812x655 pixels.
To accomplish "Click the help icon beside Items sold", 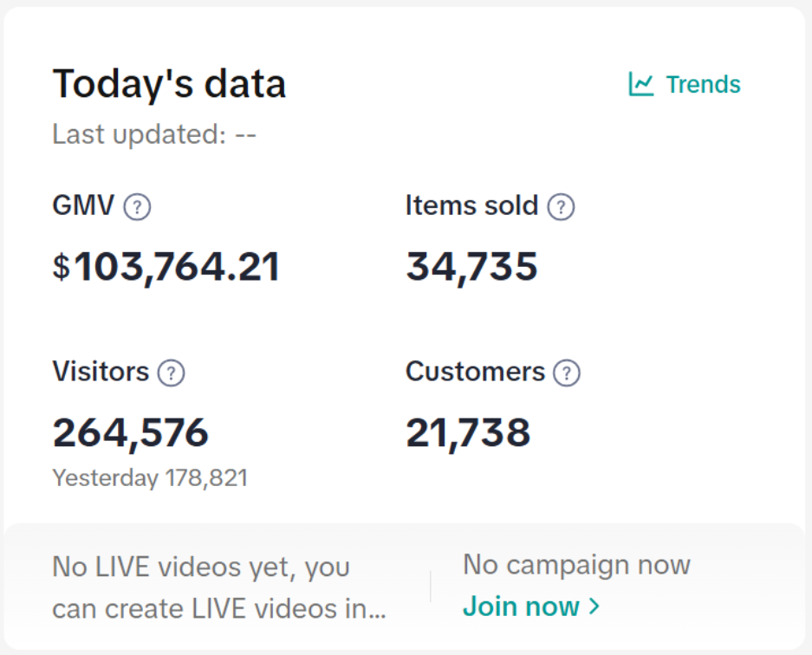I will click(562, 207).
